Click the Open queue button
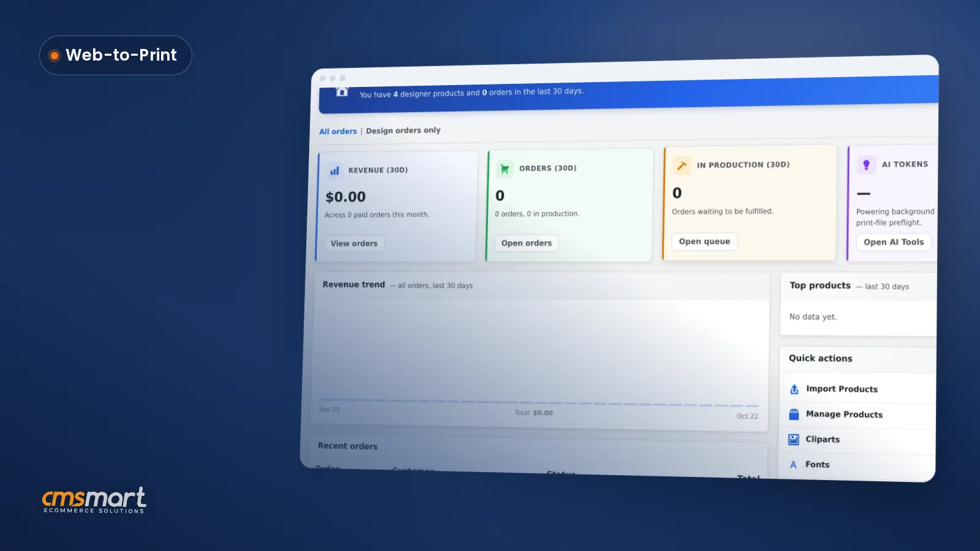This screenshot has width=980, height=551. coord(704,242)
